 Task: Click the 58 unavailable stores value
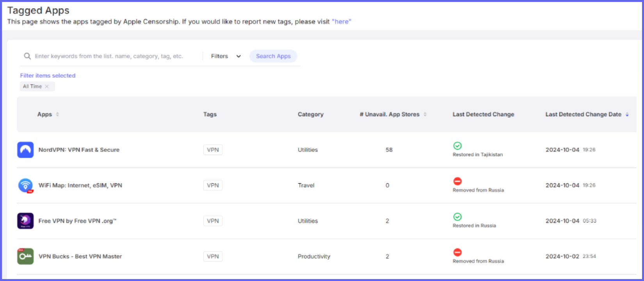(x=389, y=150)
